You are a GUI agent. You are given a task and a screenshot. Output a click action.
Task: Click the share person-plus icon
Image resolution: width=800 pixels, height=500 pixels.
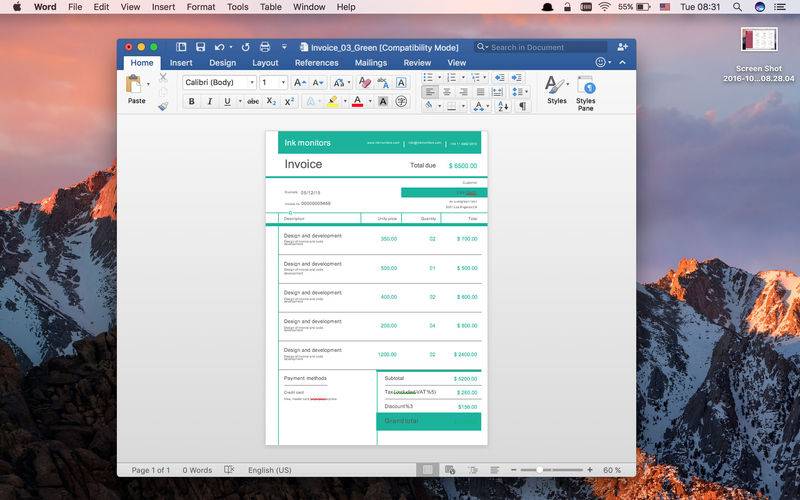[x=622, y=47]
